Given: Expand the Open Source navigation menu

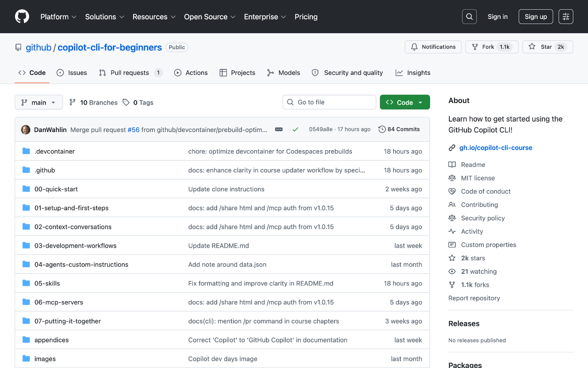Looking at the screenshot, I should pyautogui.click(x=210, y=17).
